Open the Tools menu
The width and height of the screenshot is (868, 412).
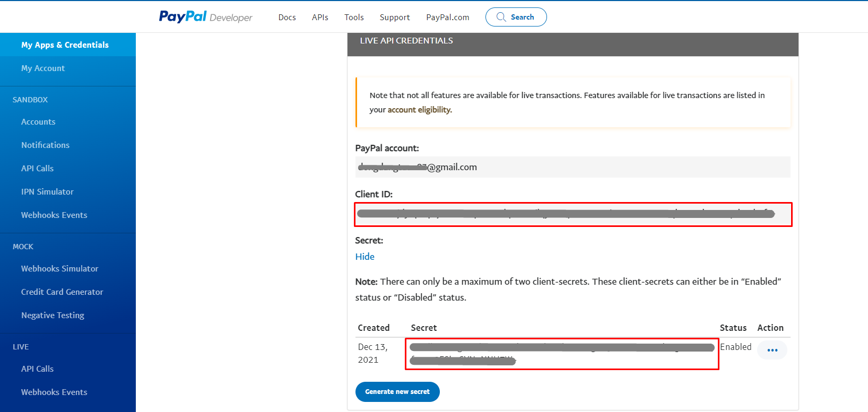pos(354,17)
